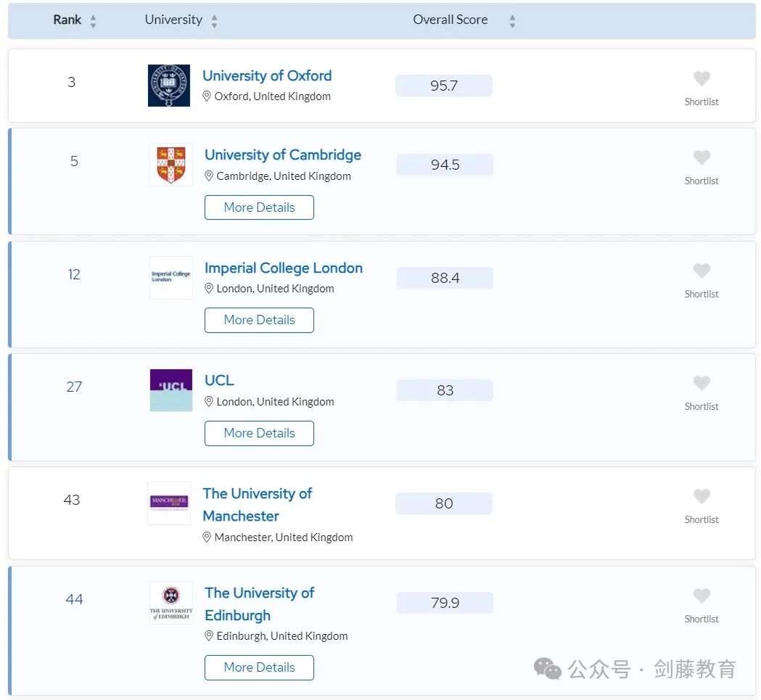Sort by Overall Score arrows

point(512,21)
